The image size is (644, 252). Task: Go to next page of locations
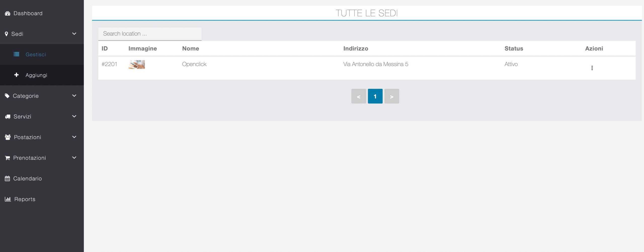(391, 96)
